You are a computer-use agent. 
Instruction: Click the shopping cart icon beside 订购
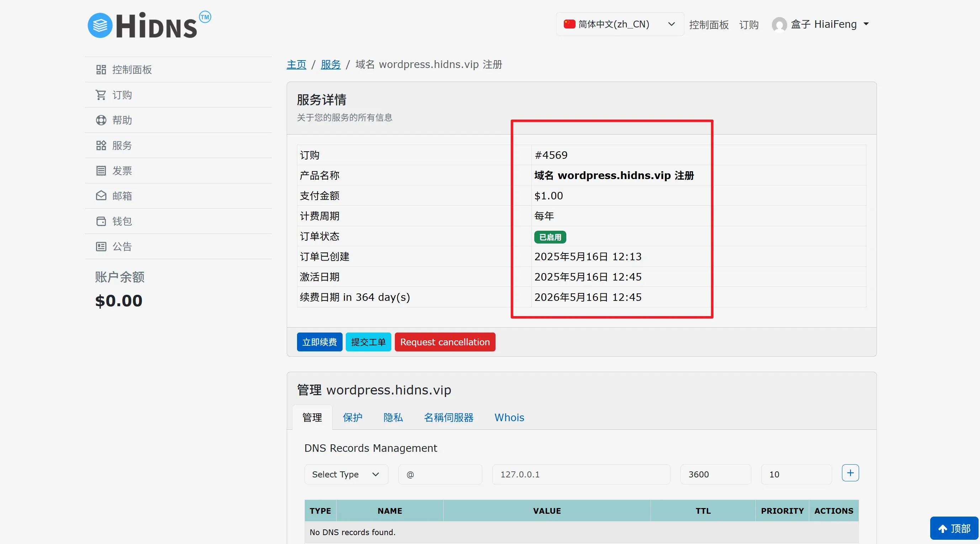click(101, 95)
